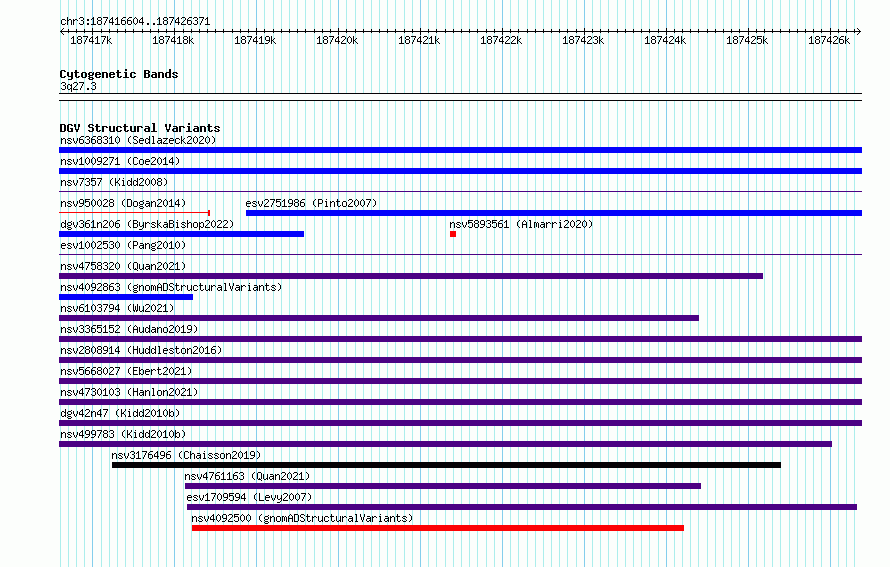Image resolution: width=890 pixels, height=567 pixels.
Task: Open the nsv5668027 (Ebert2021) label
Action: pyautogui.click(x=126, y=371)
